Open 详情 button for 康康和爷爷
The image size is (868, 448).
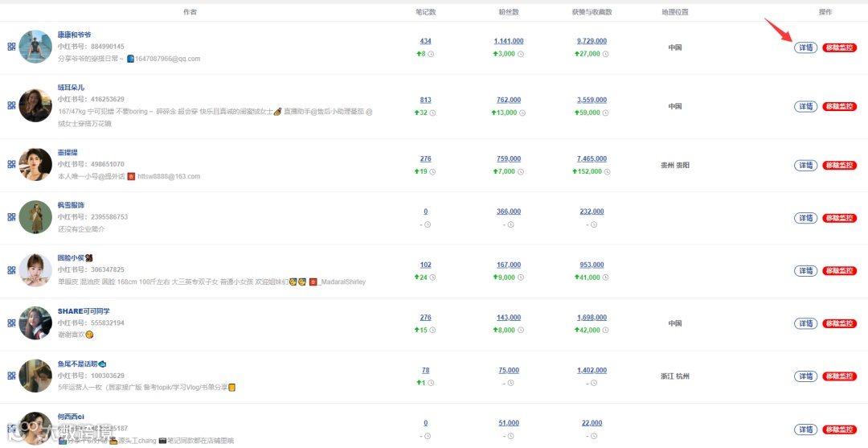805,47
